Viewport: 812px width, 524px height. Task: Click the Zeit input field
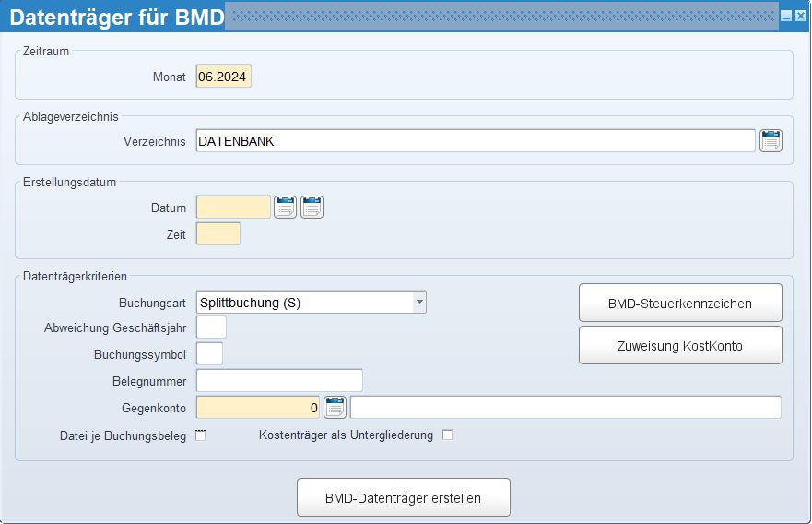coord(218,233)
